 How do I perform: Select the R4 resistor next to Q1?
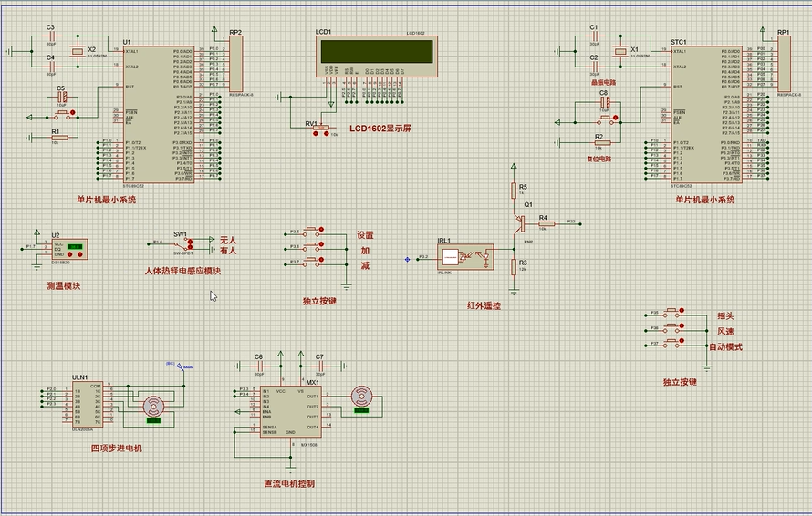tap(545, 222)
